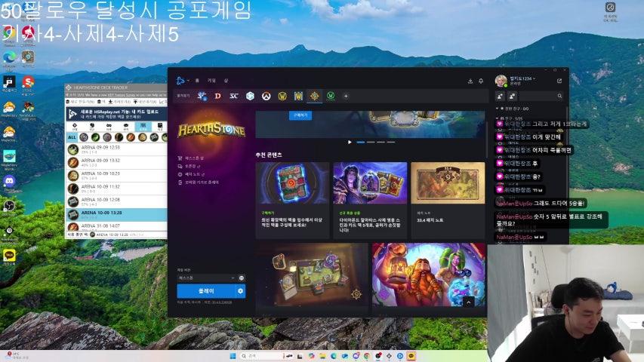The height and width of the screenshot is (362, 644).
Task: Open the Battle.net downloads icon
Action: [470, 81]
